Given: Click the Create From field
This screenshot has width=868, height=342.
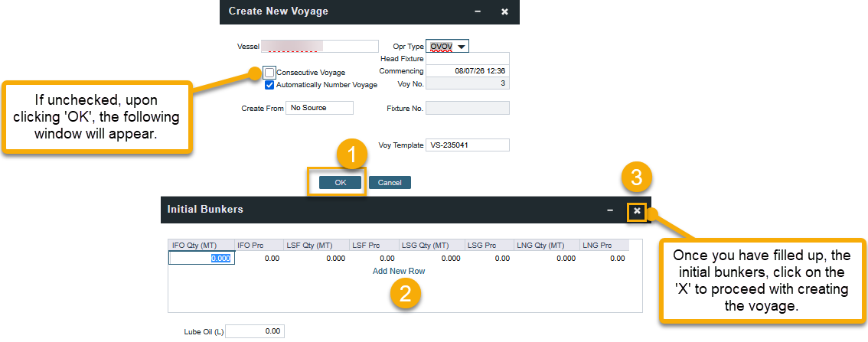Looking at the screenshot, I should click(x=319, y=108).
